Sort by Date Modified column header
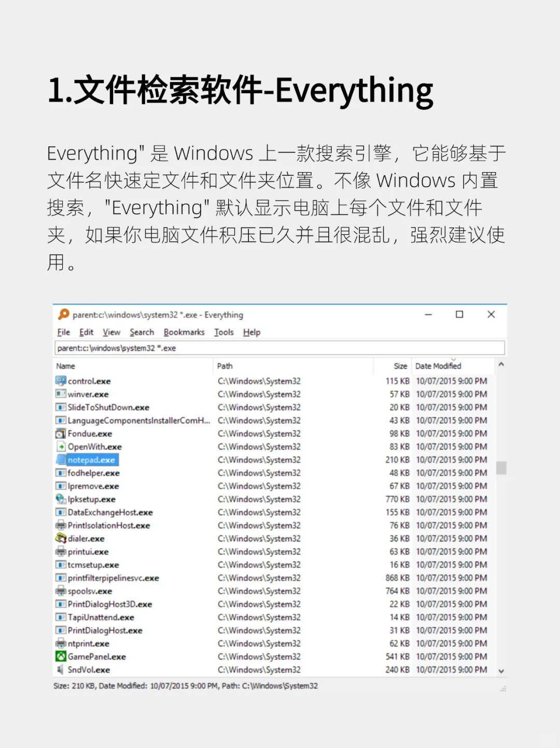 click(454, 366)
